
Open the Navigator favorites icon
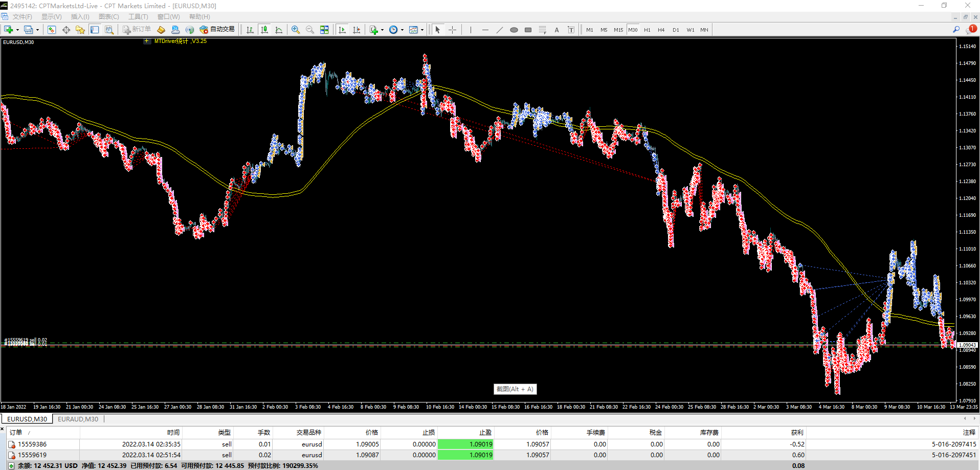coord(80,30)
